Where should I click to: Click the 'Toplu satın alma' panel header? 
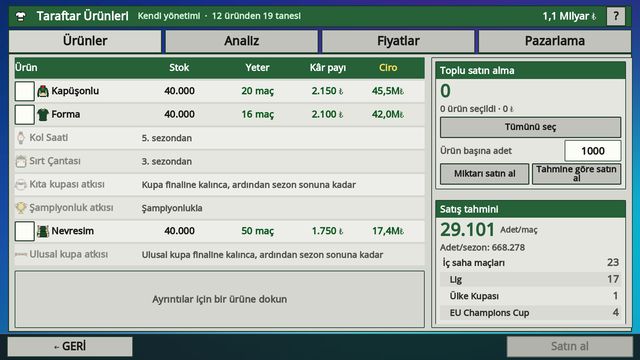[531, 71]
